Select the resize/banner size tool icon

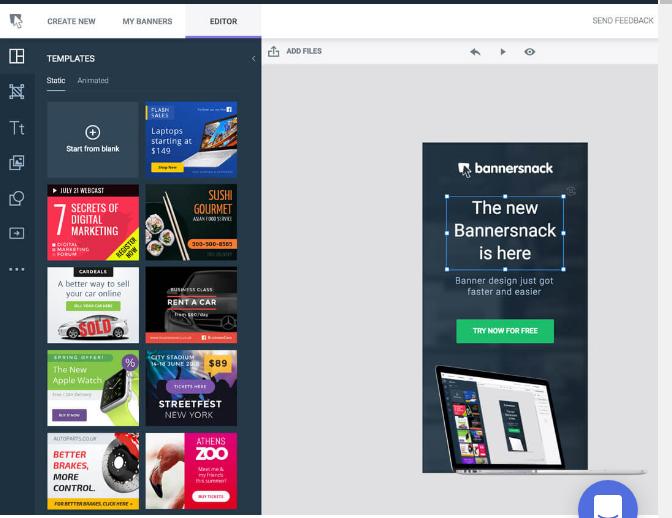[17, 92]
